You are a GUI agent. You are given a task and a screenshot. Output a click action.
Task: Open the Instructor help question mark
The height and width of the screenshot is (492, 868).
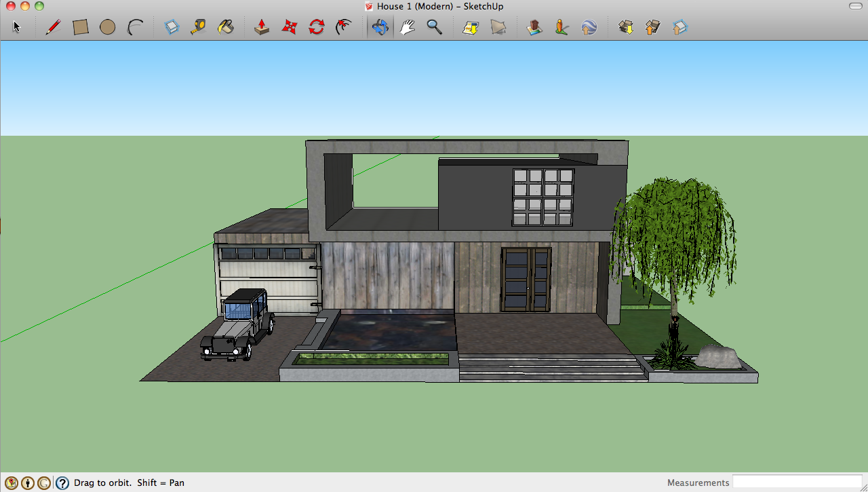(x=62, y=483)
